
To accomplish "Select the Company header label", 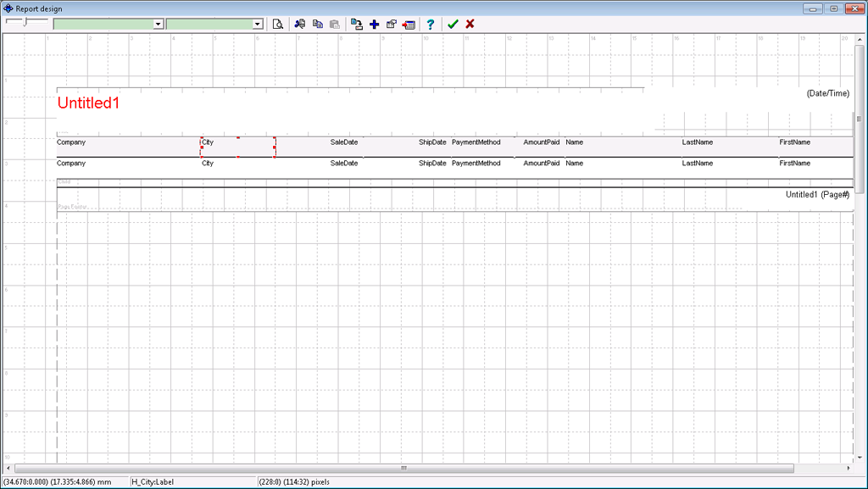I will pyautogui.click(x=71, y=142).
